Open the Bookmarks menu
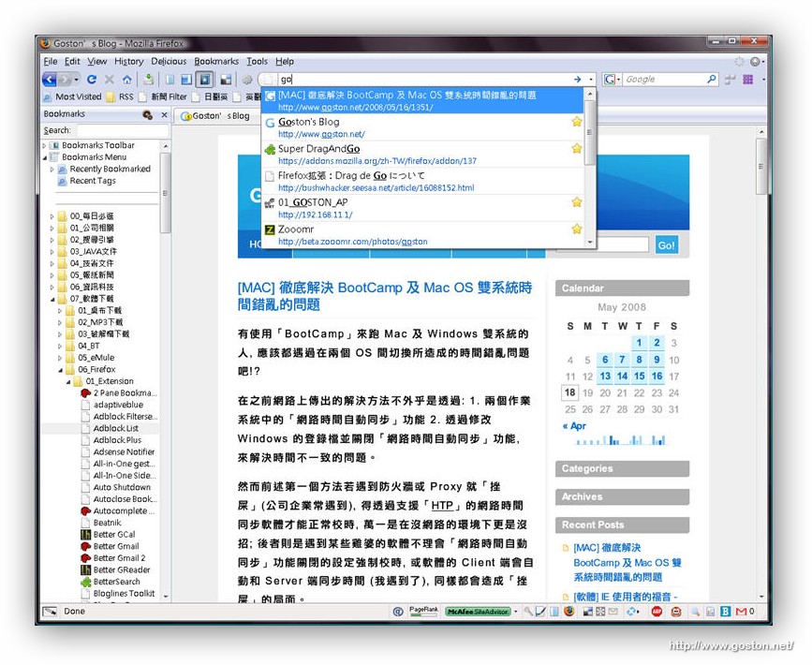Viewport: 812px width, 665px height. point(216,61)
